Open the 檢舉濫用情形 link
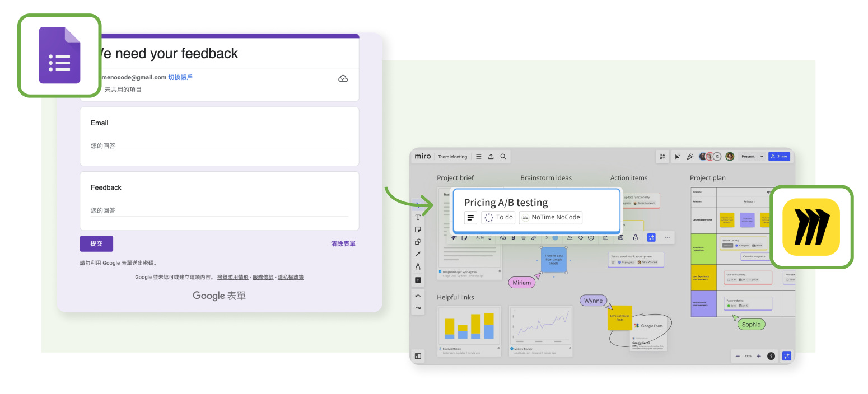Screen dimensions: 868x394 pos(233,277)
